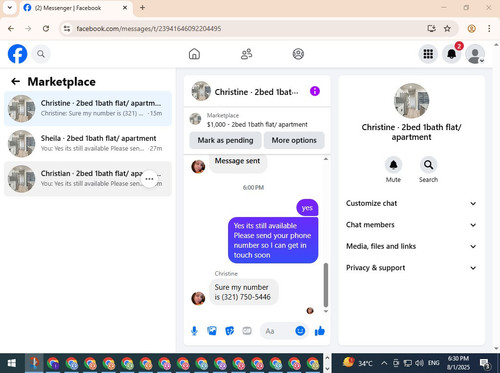Click the listing thumbnail in right panel

411,101
